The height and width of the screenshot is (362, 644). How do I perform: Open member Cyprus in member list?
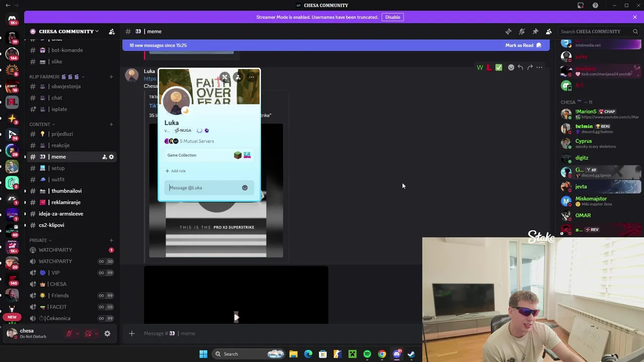[600, 143]
